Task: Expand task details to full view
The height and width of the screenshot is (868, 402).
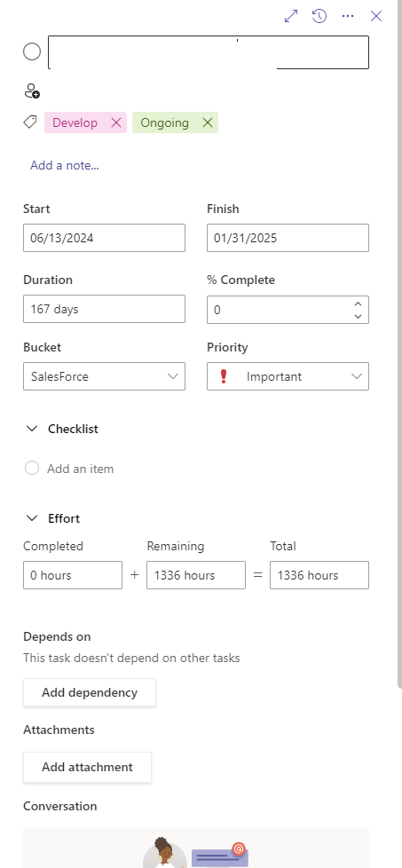Action: (x=291, y=16)
